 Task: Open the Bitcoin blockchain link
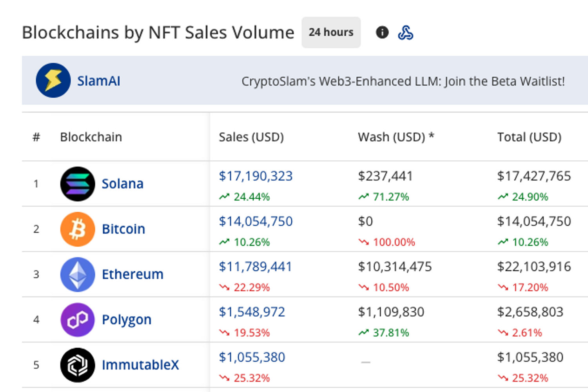tap(123, 229)
